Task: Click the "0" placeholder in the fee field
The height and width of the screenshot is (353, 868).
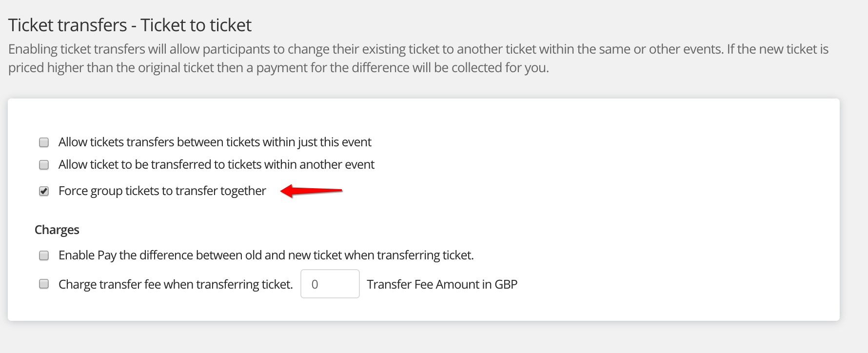Action: [315, 284]
